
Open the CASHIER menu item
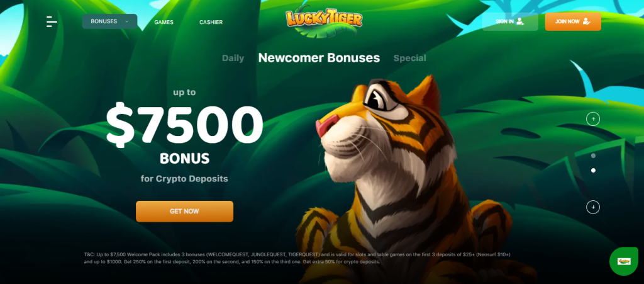[211, 22]
